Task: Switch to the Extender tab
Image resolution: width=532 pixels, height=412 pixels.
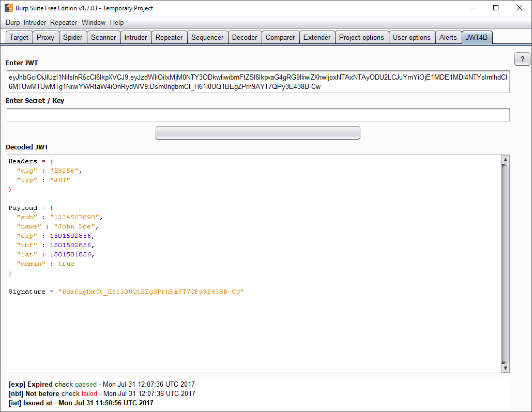Action: pos(317,37)
